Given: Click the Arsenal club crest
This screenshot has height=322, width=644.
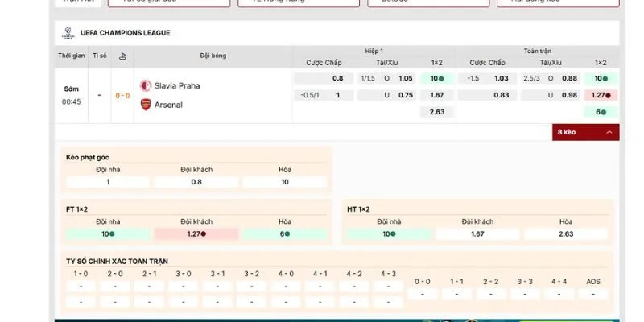Looking at the screenshot, I should [146, 105].
